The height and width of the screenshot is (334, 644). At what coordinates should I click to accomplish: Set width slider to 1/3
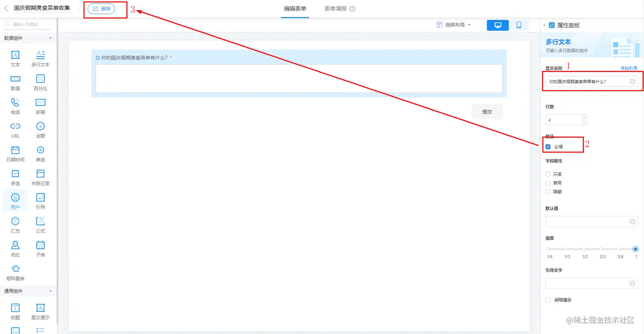pyautogui.click(x=566, y=249)
